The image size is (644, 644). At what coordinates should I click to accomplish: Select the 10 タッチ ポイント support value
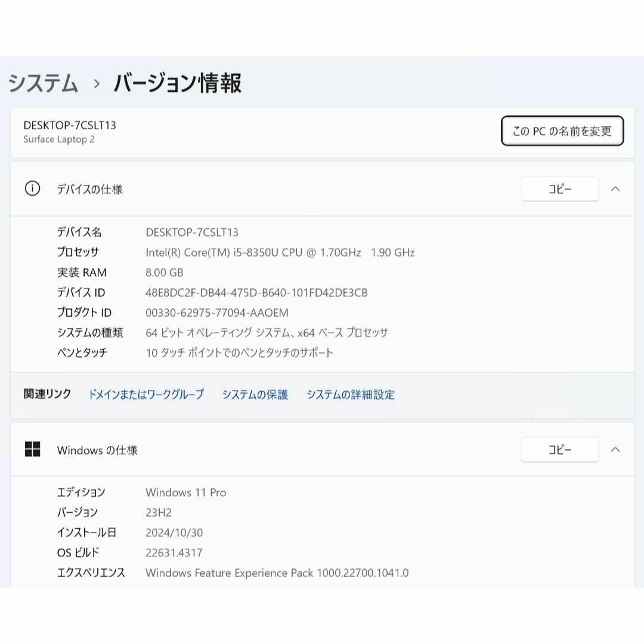click(240, 353)
